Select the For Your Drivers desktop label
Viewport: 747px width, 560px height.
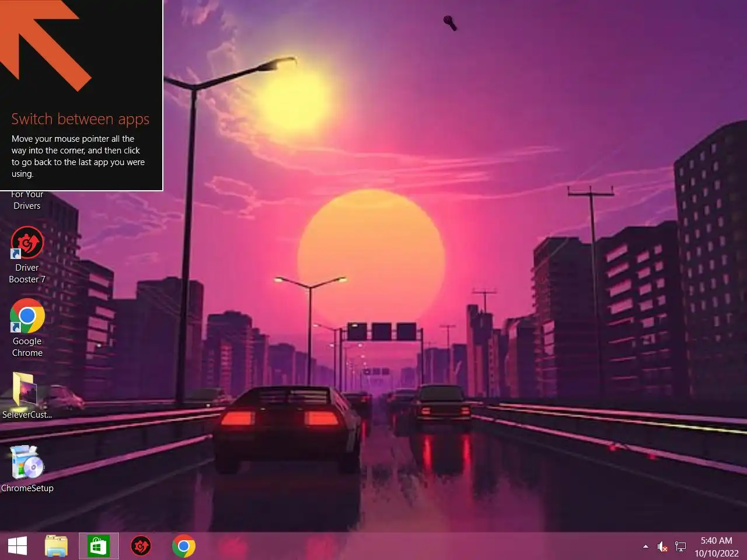point(27,200)
